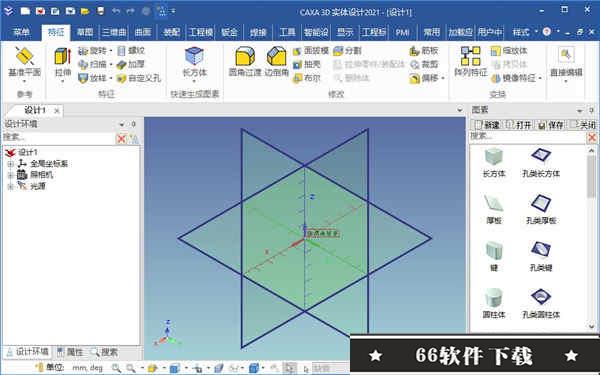600x375 pixels.
Task: Switch to the 草图 sketch ribbon tab
Action: tap(85, 32)
